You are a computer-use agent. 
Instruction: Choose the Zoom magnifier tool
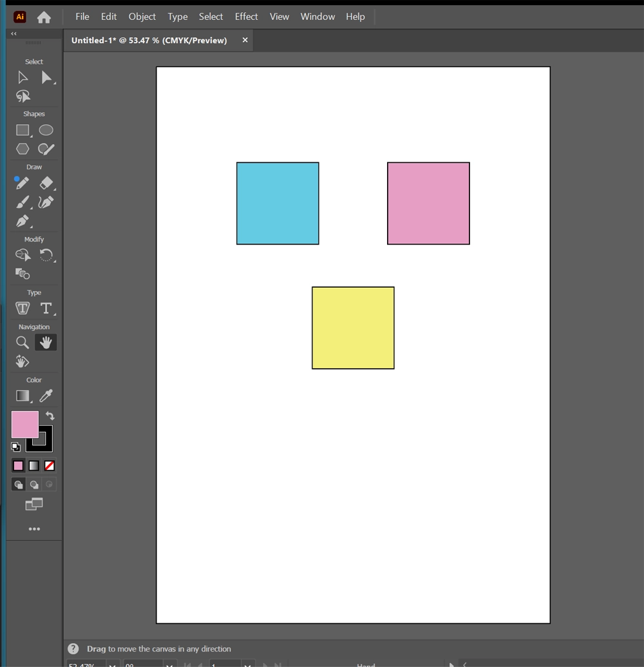[23, 343]
